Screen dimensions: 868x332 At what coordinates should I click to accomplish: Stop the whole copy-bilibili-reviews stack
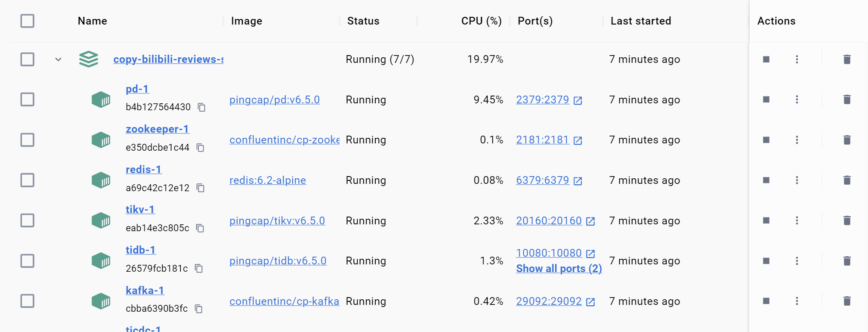click(x=766, y=59)
